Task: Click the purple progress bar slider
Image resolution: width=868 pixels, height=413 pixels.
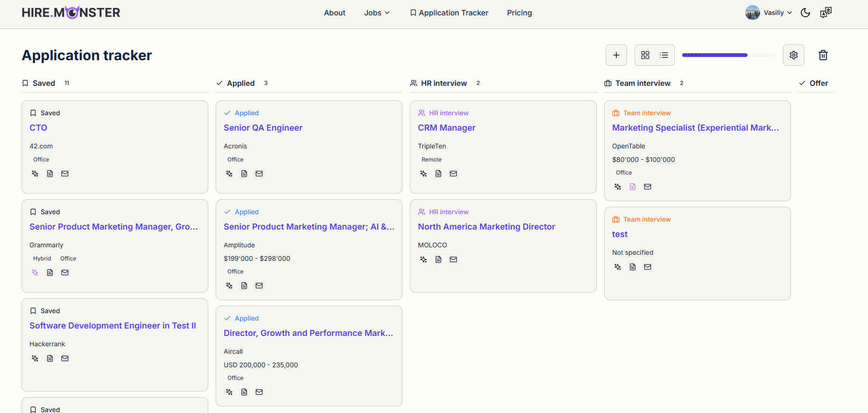Action: pyautogui.click(x=714, y=55)
